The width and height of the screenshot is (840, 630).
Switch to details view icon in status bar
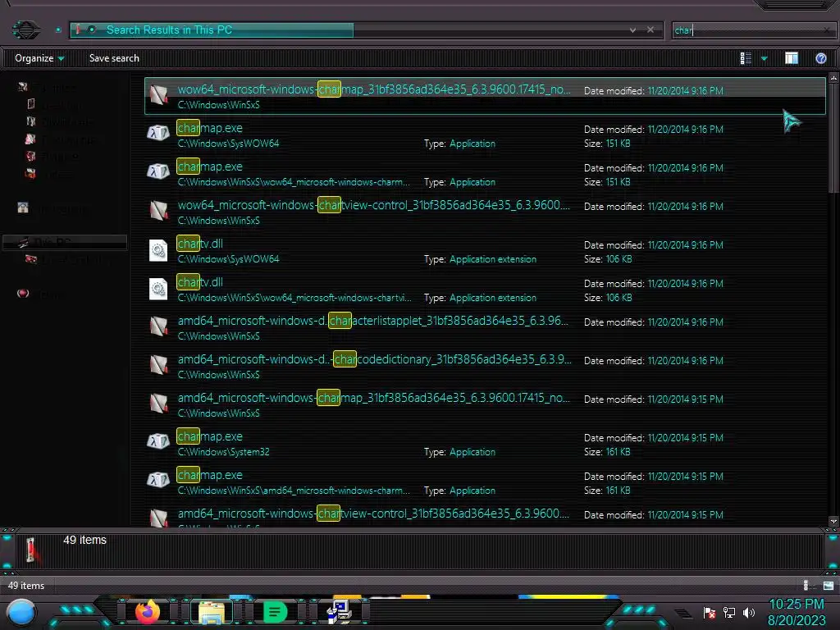(807, 586)
